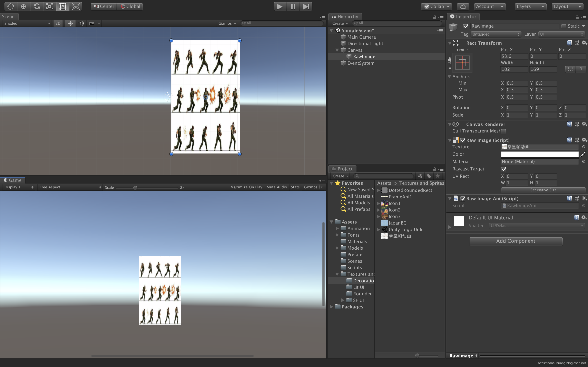Open the Tag dropdown in the Inspector
The image size is (588, 367).
pyautogui.click(x=496, y=34)
